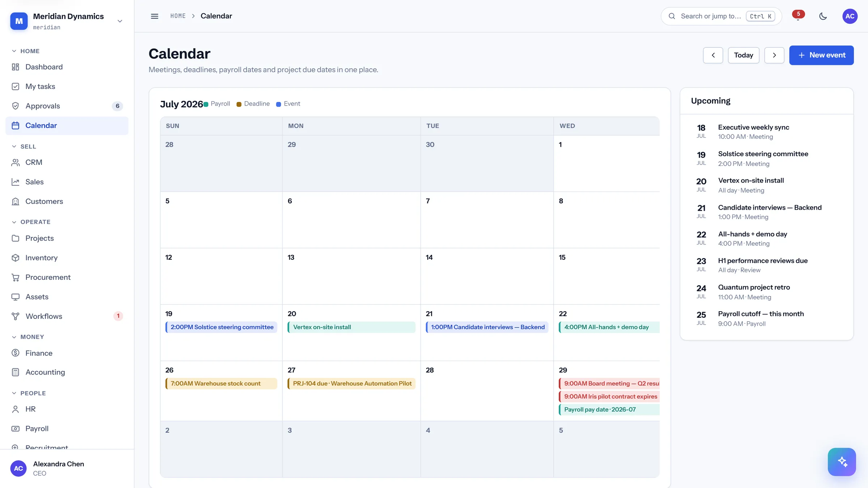
Task: Click the Today button
Action: pyautogui.click(x=743, y=55)
